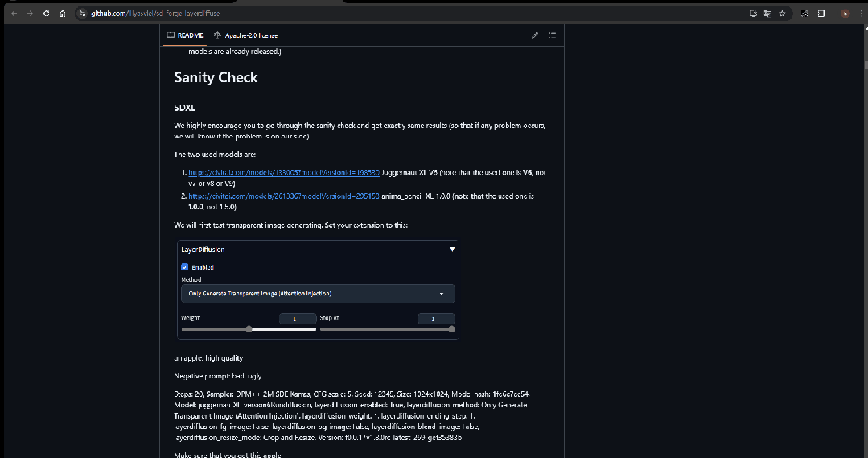
Task: Click the SDXL subheading
Action: [184, 108]
